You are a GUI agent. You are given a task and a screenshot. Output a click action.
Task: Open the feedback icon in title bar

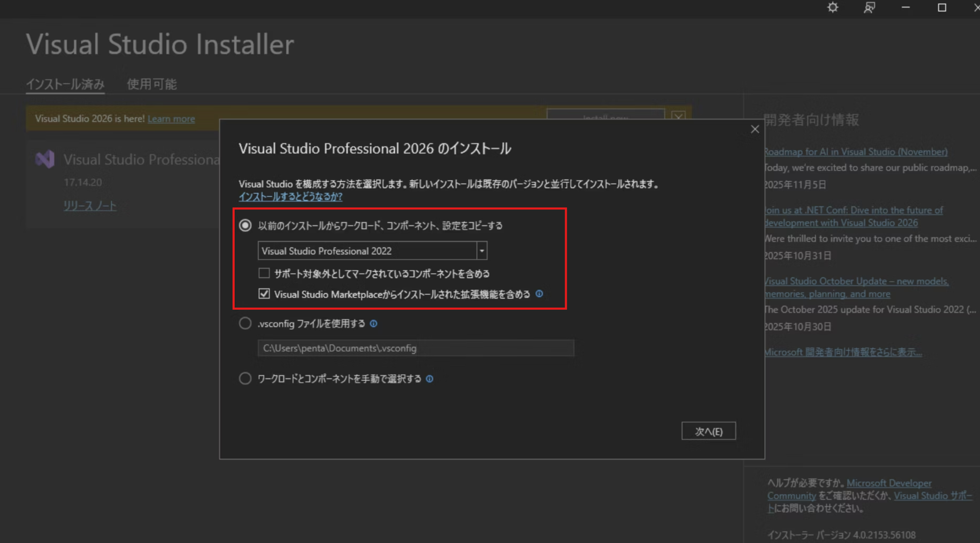(869, 8)
